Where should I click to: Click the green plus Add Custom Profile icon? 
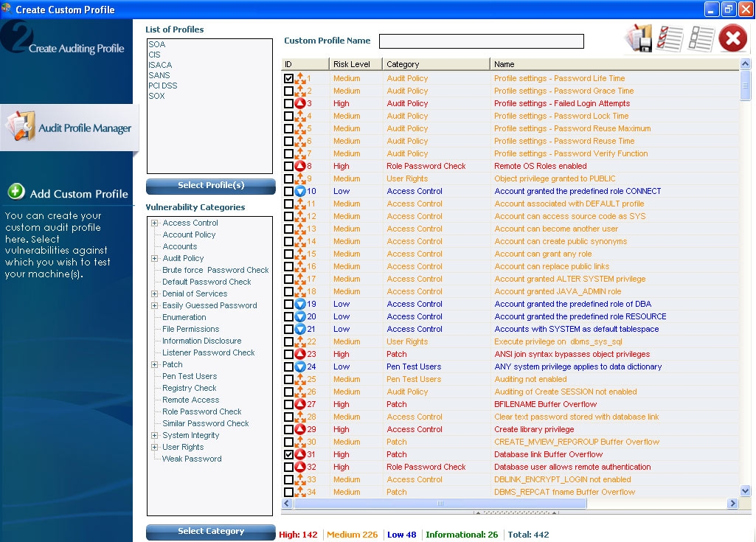point(16,192)
